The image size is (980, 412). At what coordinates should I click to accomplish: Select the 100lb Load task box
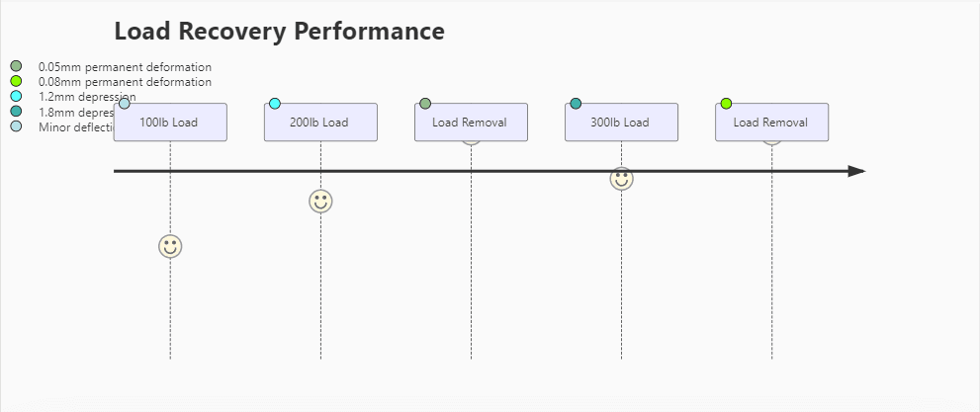[170, 123]
